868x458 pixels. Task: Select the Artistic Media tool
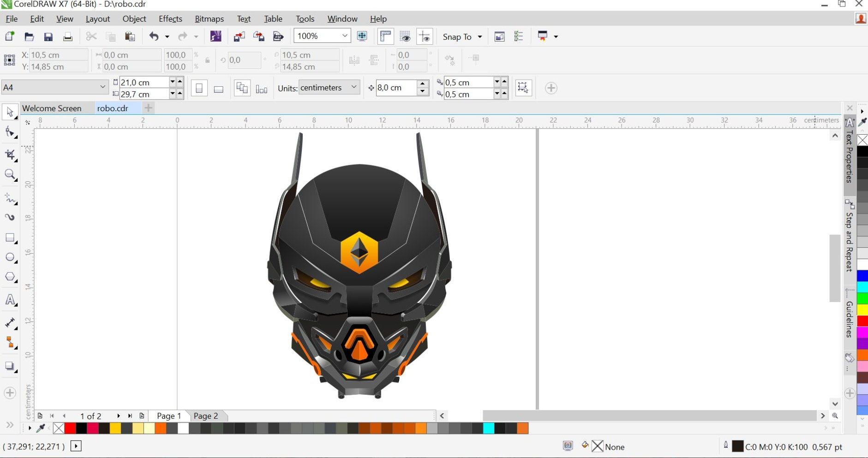(10, 217)
